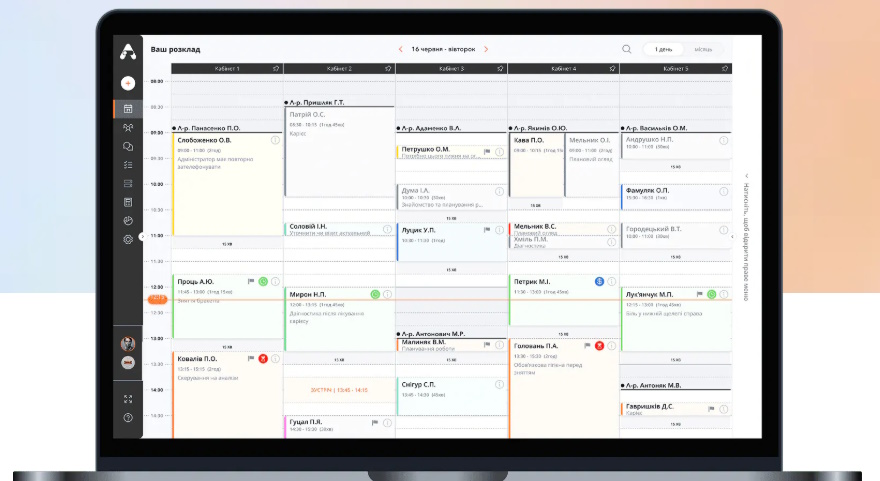Expand the left sidebar with the arrow handle
The width and height of the screenshot is (880, 481).
click(x=142, y=237)
